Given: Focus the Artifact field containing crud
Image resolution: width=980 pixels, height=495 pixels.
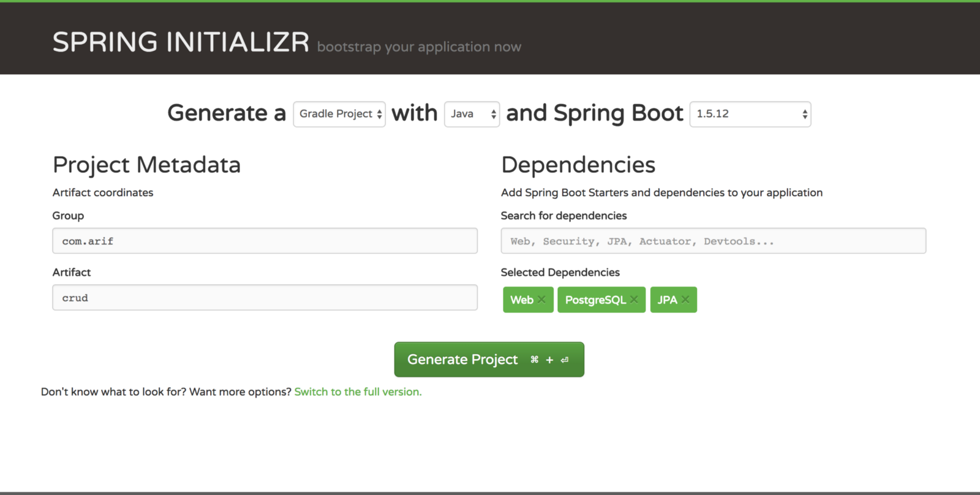Looking at the screenshot, I should click(265, 297).
